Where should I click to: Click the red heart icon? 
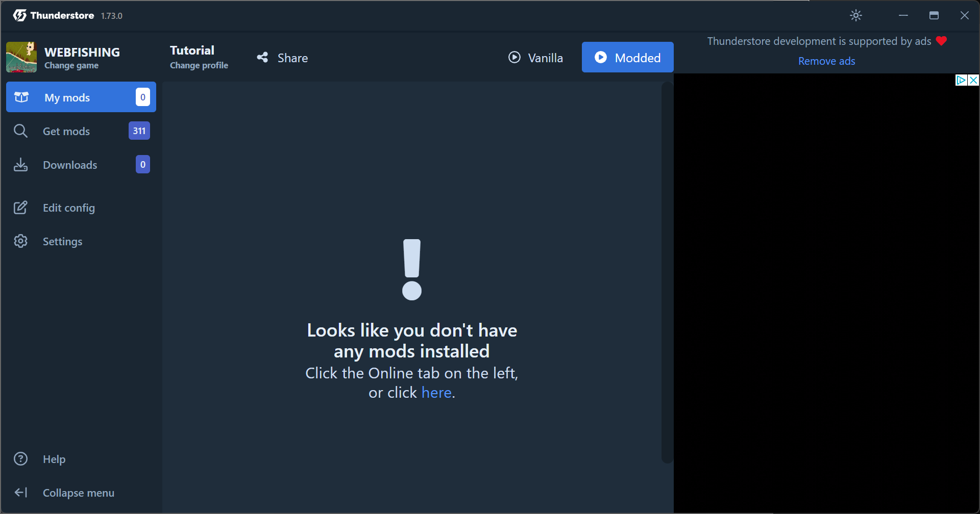(x=942, y=41)
